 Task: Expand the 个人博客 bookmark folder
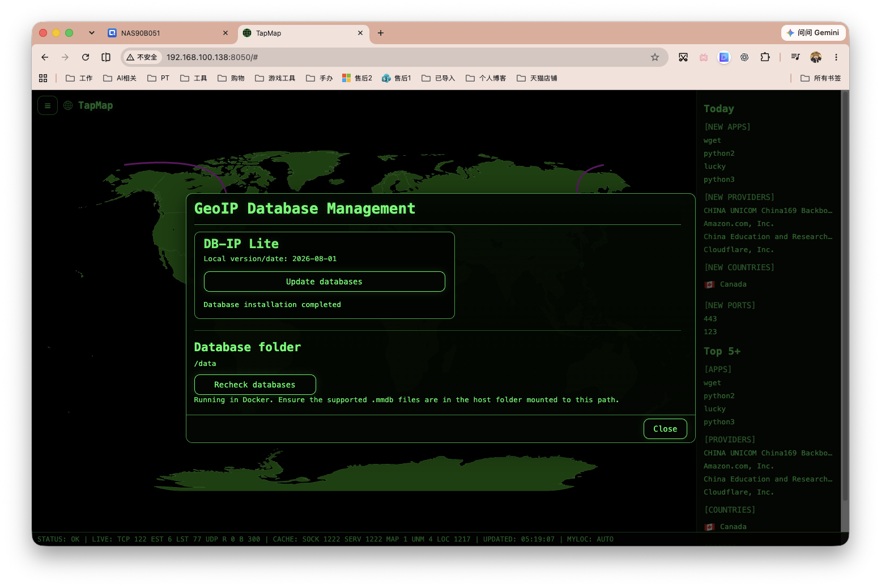[x=486, y=78]
